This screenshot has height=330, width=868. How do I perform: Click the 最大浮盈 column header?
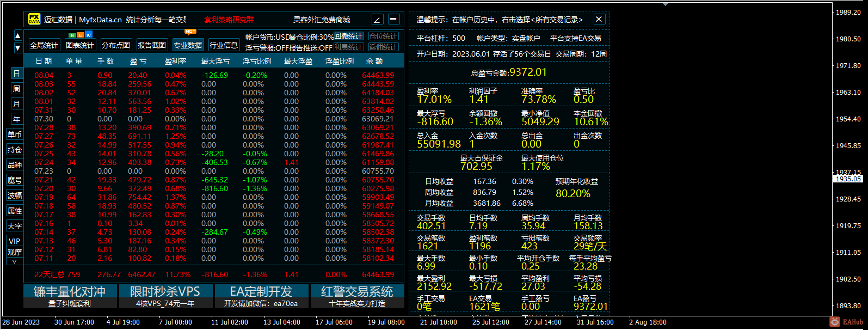298,61
